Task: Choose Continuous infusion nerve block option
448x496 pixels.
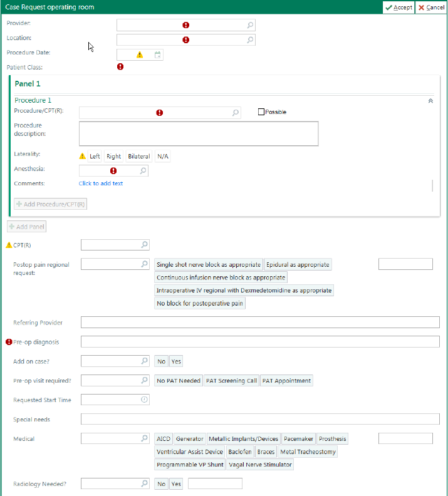Action: tap(221, 277)
